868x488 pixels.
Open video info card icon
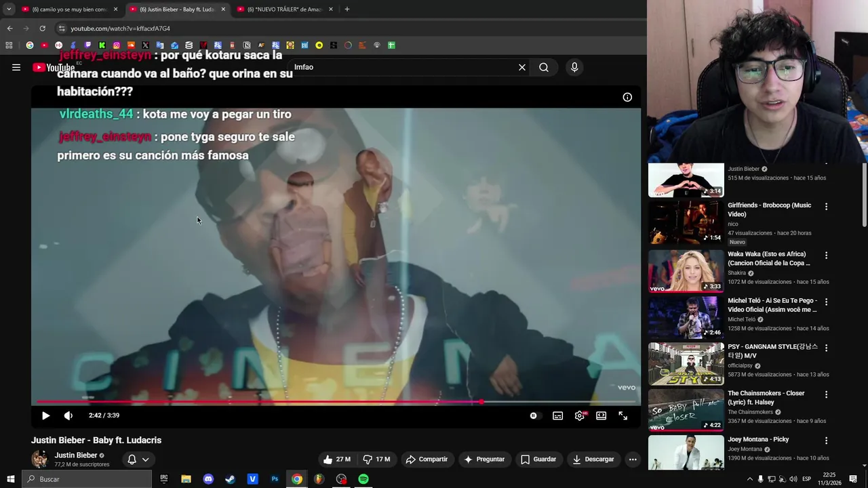627,97
